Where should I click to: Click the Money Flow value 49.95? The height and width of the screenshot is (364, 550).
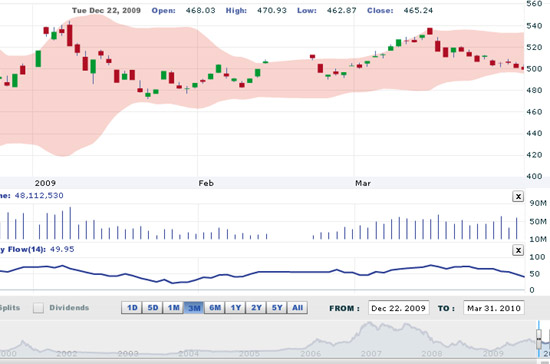(x=61, y=249)
